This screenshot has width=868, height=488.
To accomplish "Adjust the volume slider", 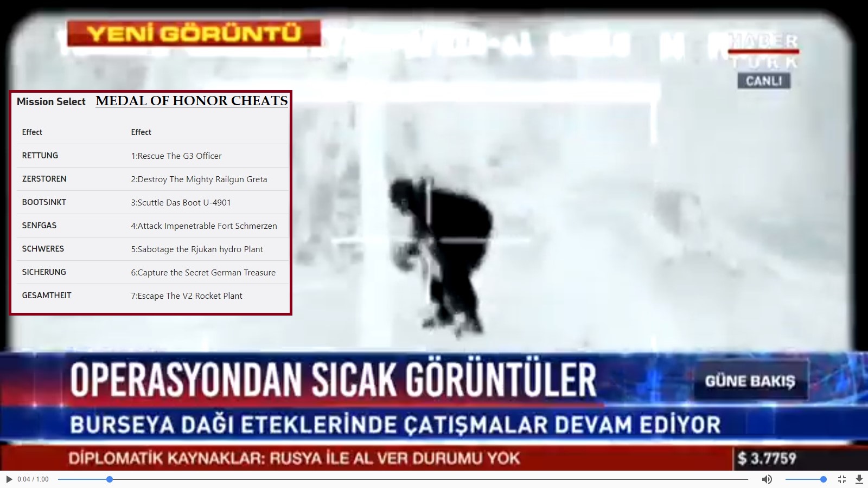I will coord(806,479).
